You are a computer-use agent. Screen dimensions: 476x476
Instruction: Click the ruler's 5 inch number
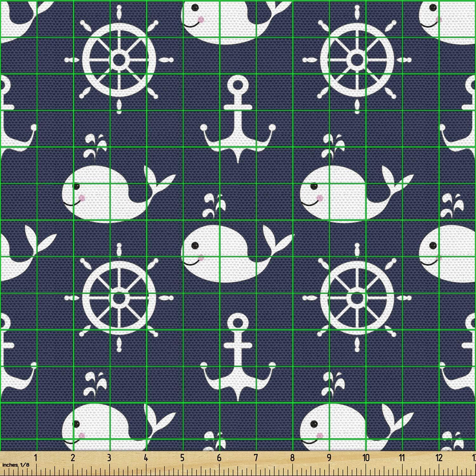click(182, 458)
